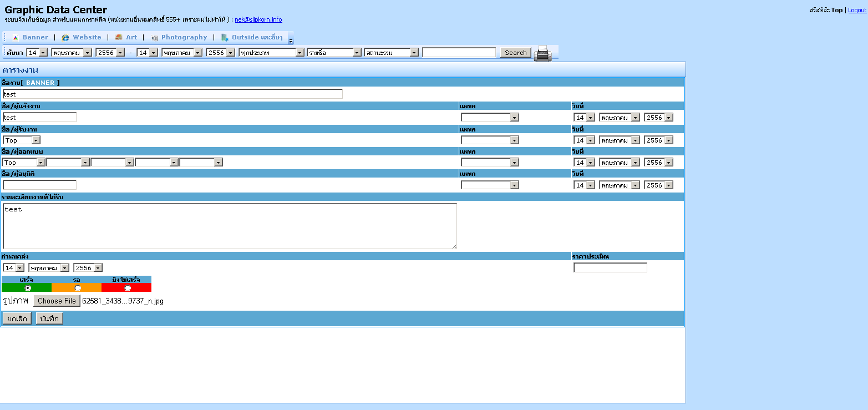Click the รายละเอียดงานที่ได้รับ details text area
Screen dimensions: 868x410
230,226
